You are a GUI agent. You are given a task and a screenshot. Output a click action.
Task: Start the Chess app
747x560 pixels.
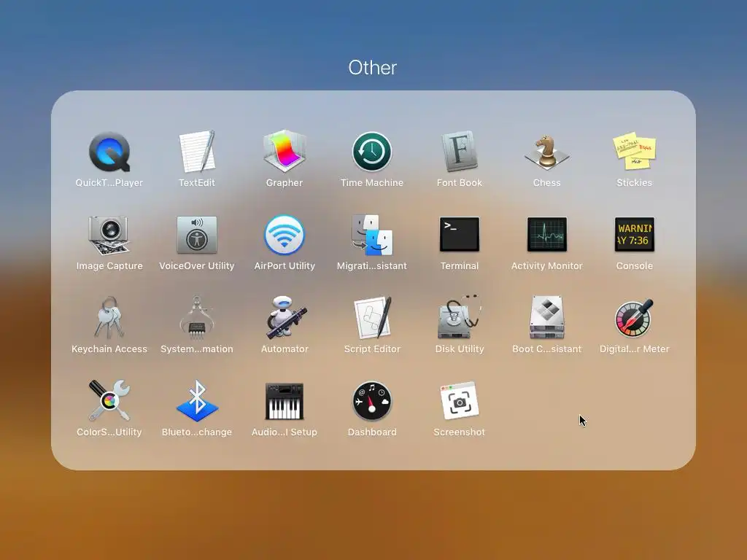pyautogui.click(x=547, y=152)
